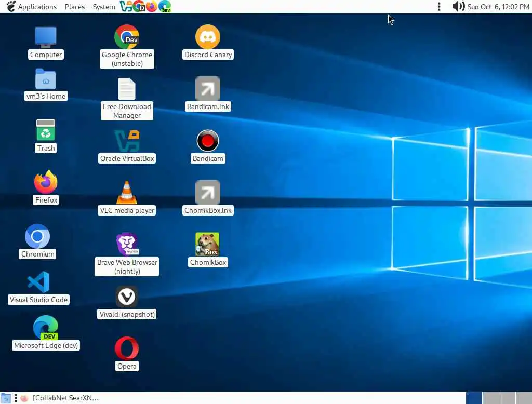Image resolution: width=532 pixels, height=404 pixels.
Task: Select the Vivaldi (snapshot) desktop icon
Action: [x=127, y=297]
